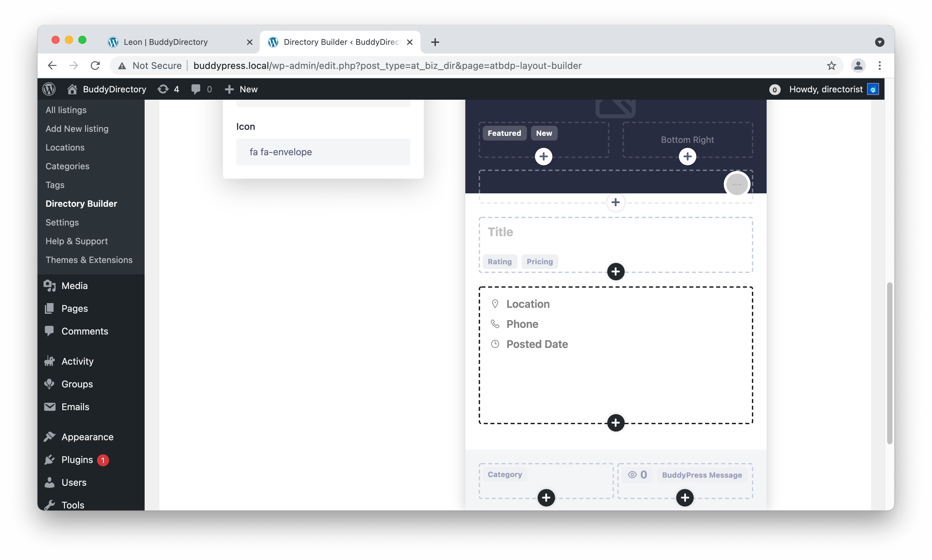The image size is (932, 560).
Task: Open Chrome tab search dropdown arrow
Action: click(x=879, y=42)
